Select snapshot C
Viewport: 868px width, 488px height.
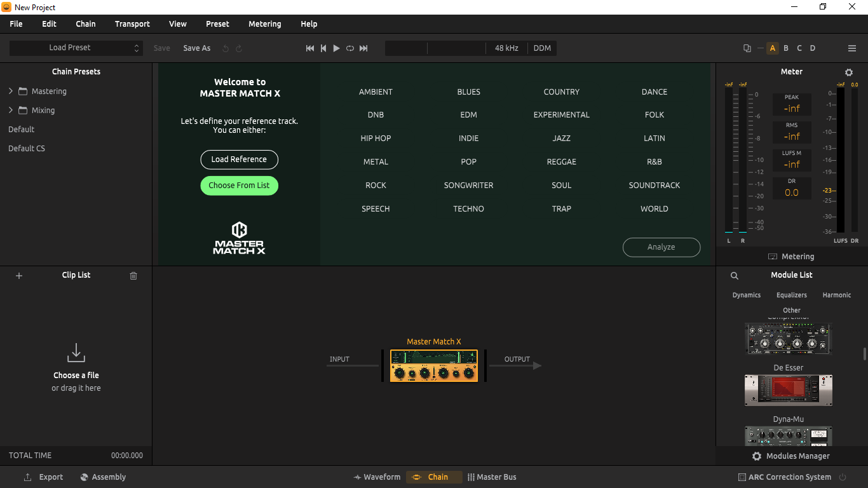click(799, 48)
